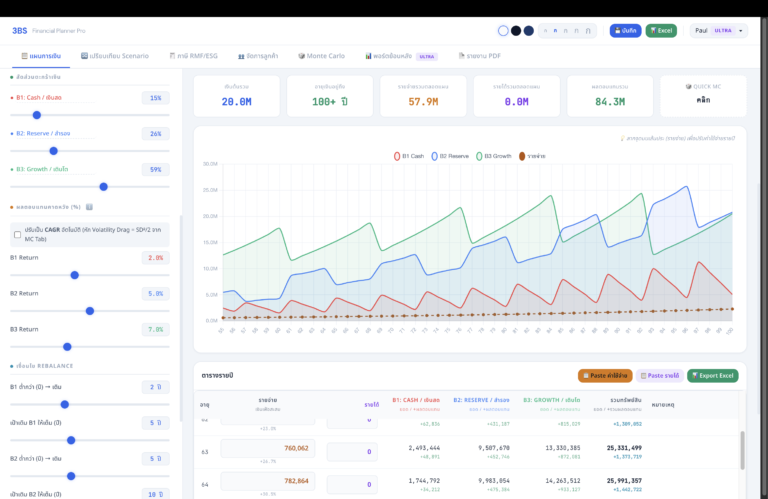
Task: Toggle B3 Growth legend marker in chart
Action: click(x=479, y=156)
